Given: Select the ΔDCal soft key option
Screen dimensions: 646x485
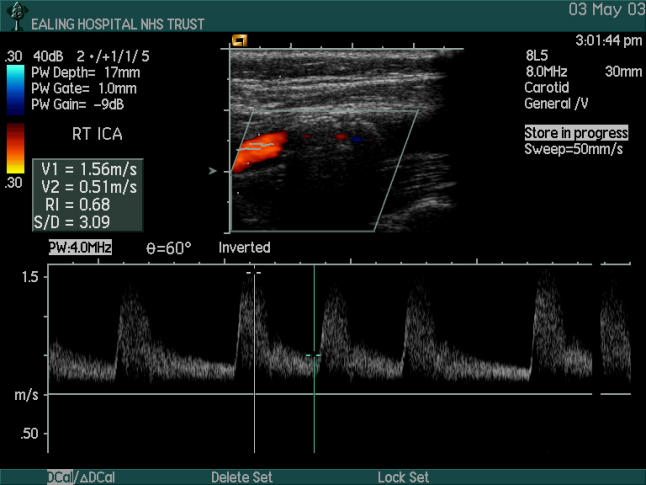Looking at the screenshot, I should click(x=97, y=477).
